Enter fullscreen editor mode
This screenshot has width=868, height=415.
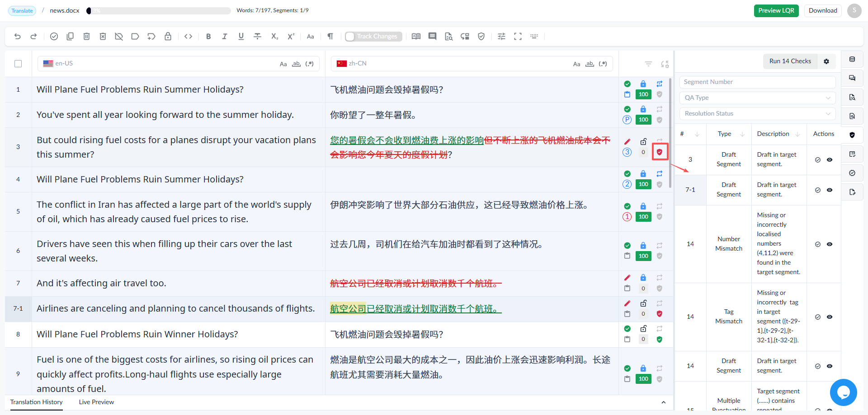coord(518,37)
